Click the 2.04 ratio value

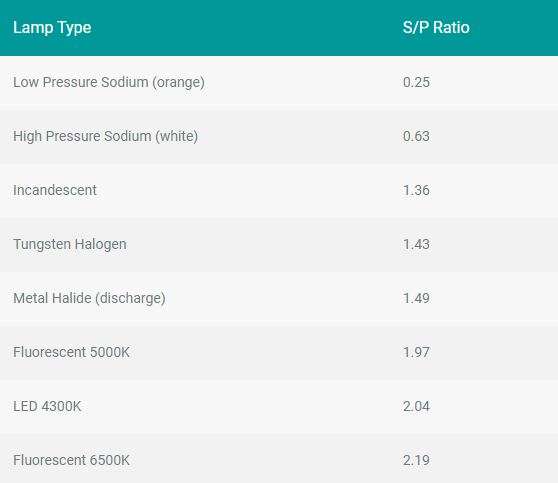(x=416, y=406)
